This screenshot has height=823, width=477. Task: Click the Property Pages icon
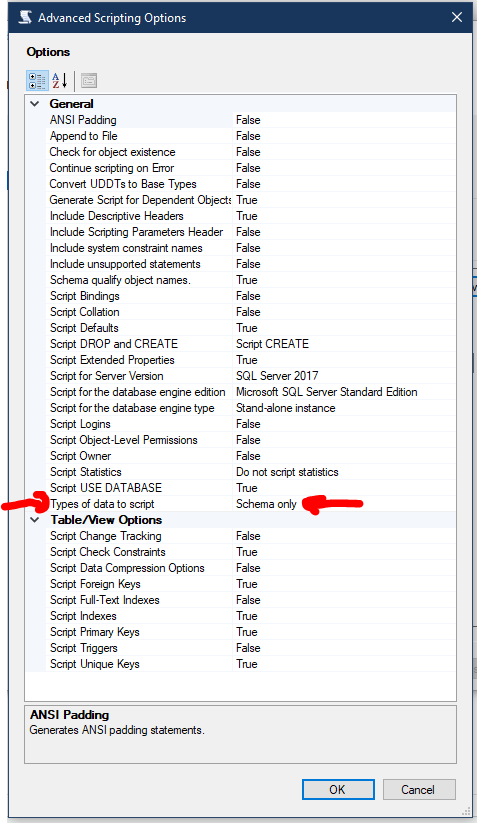89,81
